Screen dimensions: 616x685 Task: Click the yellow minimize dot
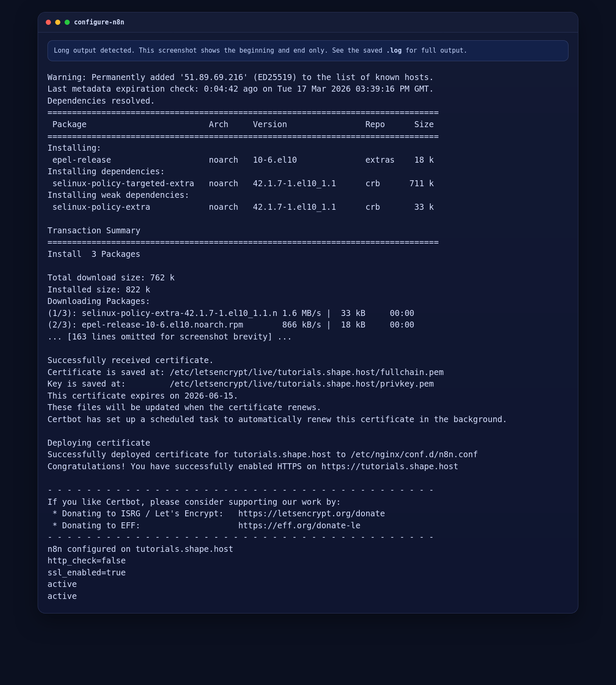click(58, 22)
